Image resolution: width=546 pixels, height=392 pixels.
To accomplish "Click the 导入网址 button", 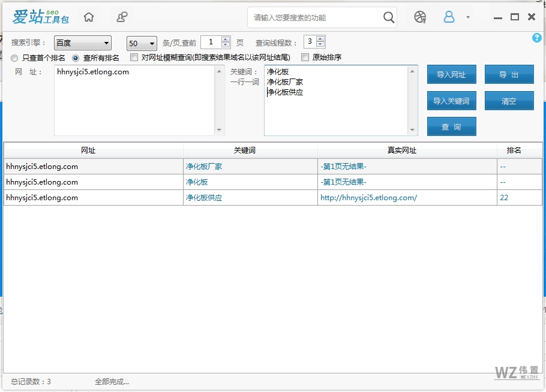I will tap(451, 74).
